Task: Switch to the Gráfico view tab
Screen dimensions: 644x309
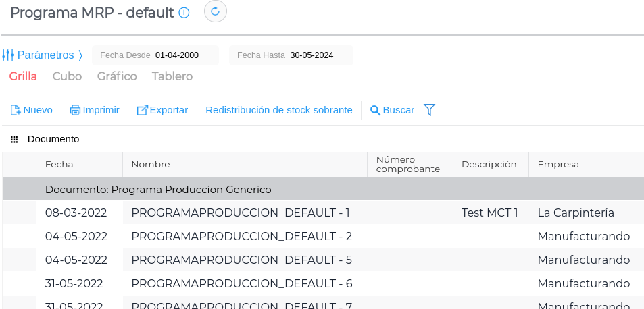Action: coord(117,76)
